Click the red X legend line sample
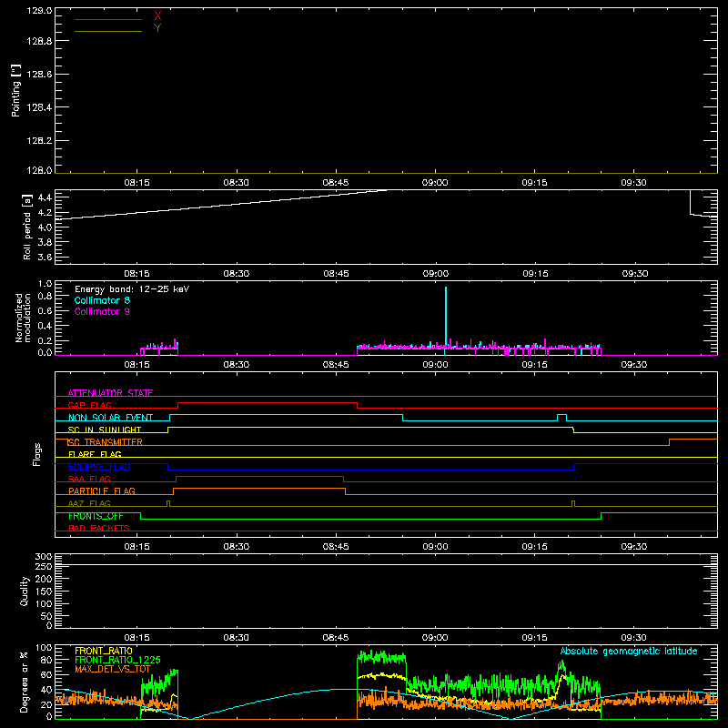This screenshot has width=728, height=728. [108, 19]
